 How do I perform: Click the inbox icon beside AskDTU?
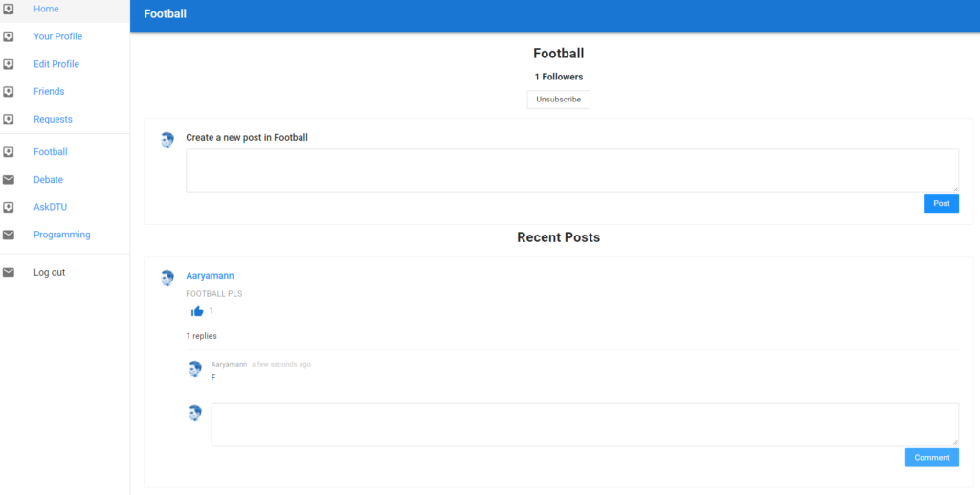coord(8,207)
